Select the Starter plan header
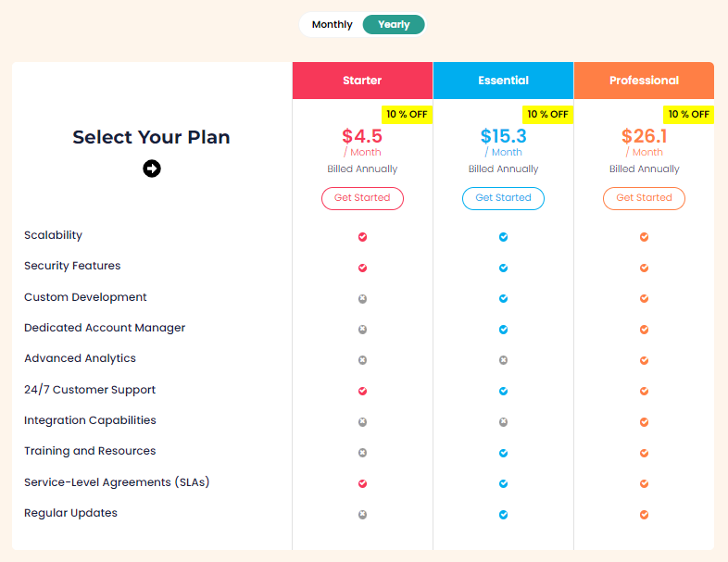 click(x=362, y=81)
